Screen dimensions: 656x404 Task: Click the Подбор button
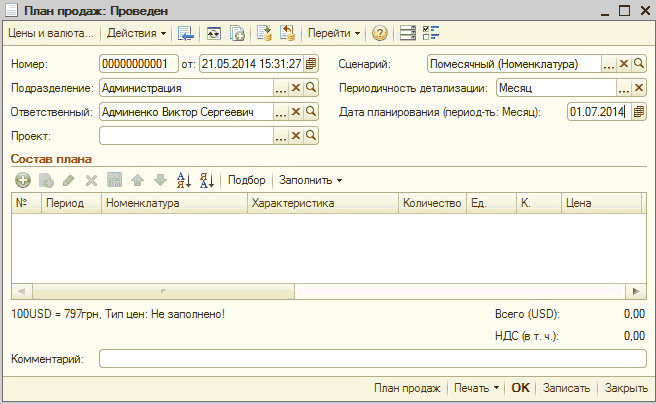[247, 180]
